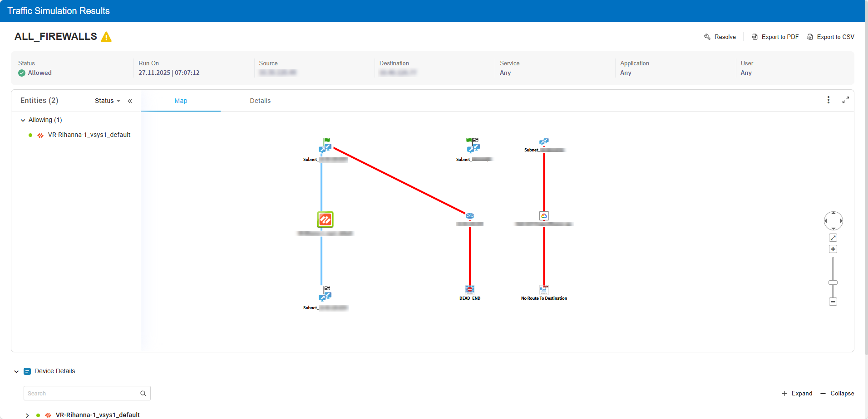868x419 pixels.
Task: Click the zoom out minus button
Action: (833, 302)
